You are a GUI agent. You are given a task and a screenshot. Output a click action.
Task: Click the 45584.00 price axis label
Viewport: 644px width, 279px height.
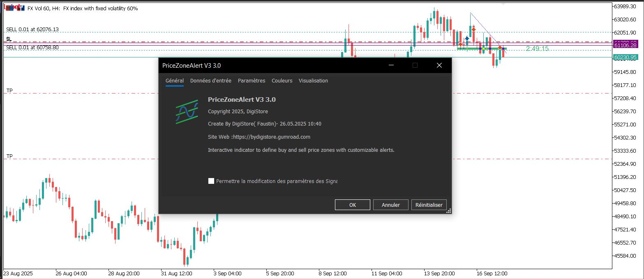point(626,256)
